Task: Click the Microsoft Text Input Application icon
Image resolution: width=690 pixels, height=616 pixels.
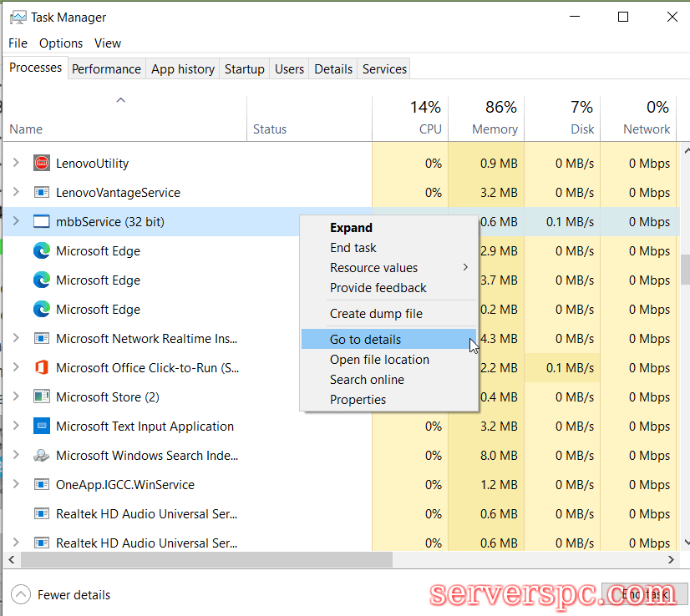Action: tap(42, 427)
